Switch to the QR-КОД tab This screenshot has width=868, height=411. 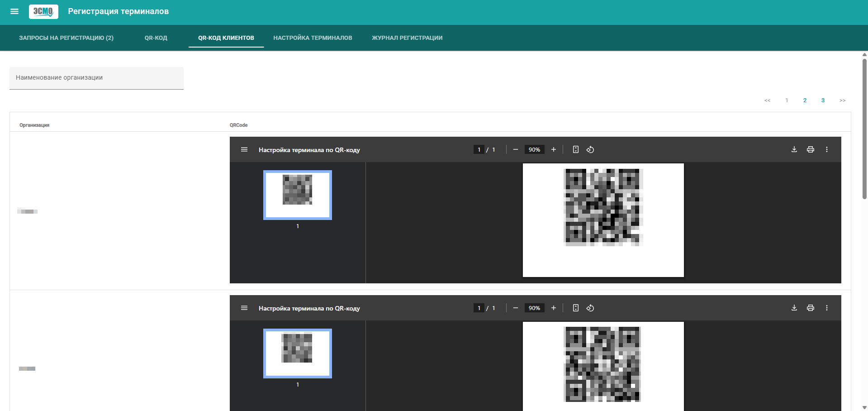(x=156, y=38)
